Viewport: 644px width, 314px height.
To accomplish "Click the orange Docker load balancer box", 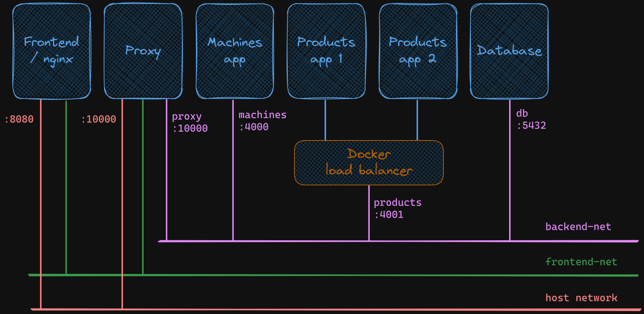I will click(369, 163).
